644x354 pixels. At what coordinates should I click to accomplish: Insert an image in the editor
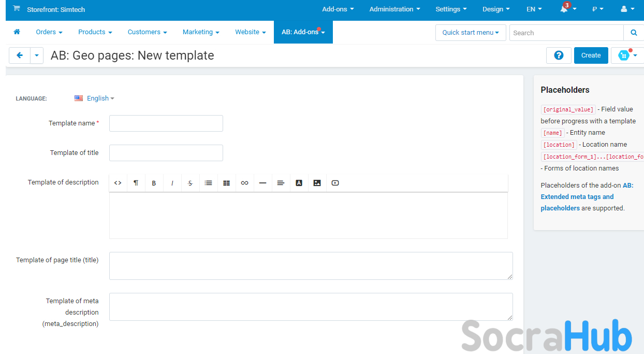tap(317, 183)
